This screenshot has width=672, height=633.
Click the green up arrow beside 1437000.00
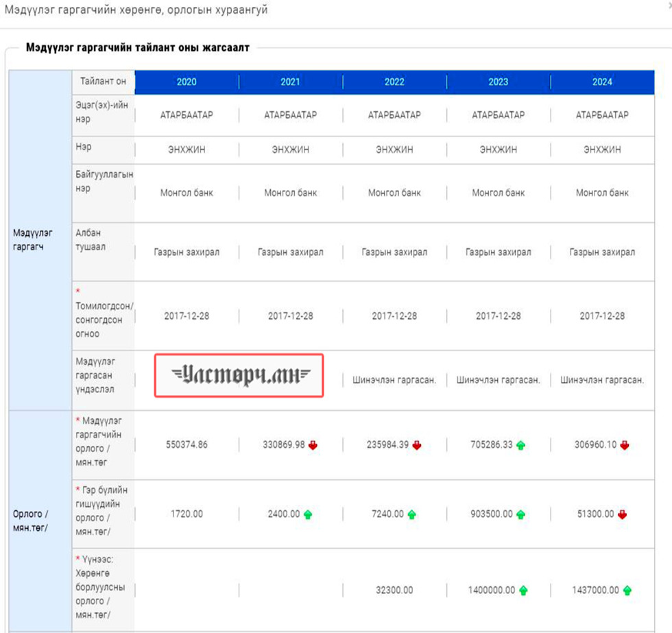[x=627, y=590]
